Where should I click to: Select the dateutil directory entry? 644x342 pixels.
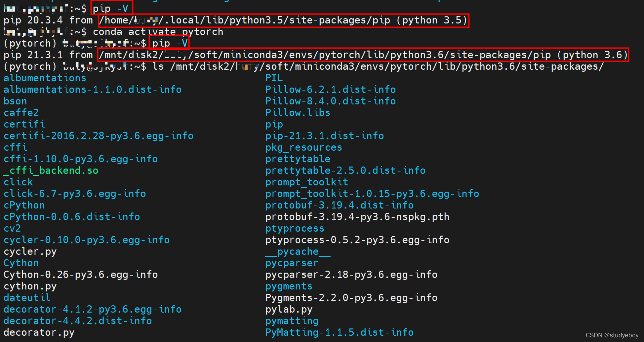click(27, 298)
